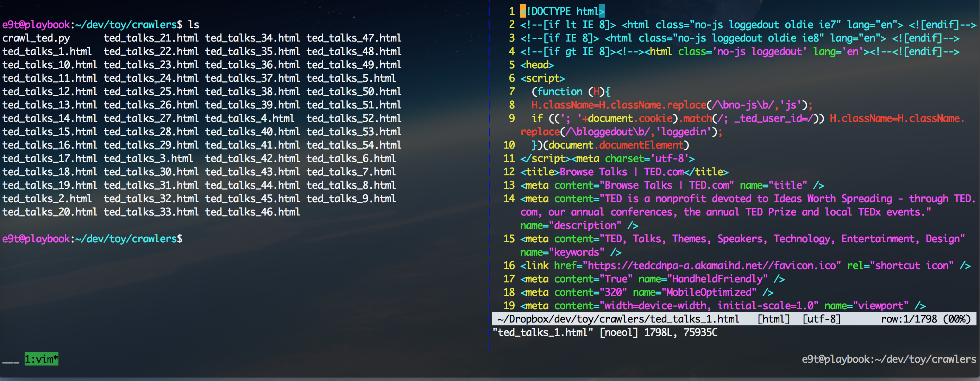Viewport: 980px width, 381px height.
Task: Click ted_talks_50.html in the file listing
Action: [x=354, y=91]
